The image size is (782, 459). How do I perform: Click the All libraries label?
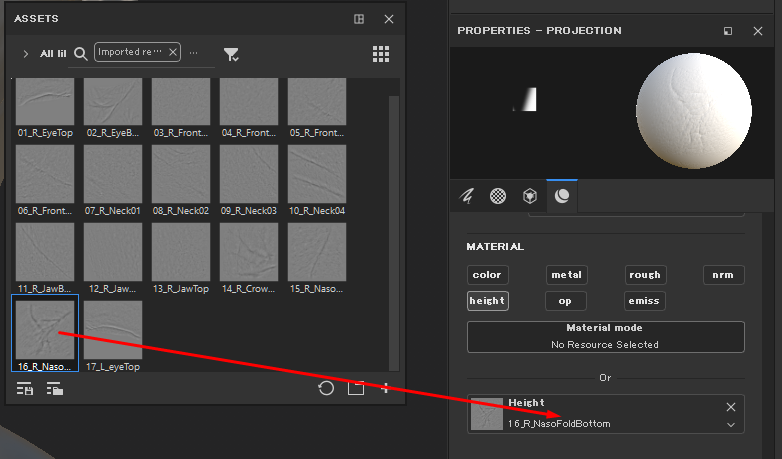(53, 54)
